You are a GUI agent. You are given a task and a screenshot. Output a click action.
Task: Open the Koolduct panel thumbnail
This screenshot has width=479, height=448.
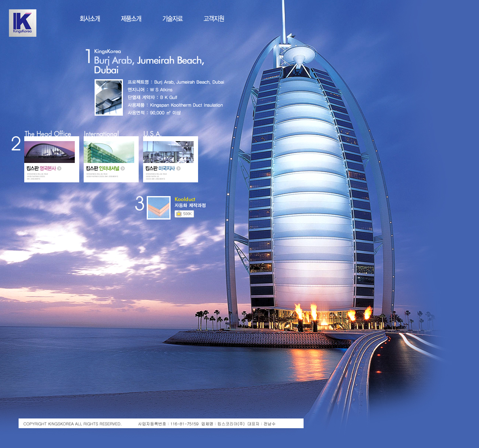point(158,208)
